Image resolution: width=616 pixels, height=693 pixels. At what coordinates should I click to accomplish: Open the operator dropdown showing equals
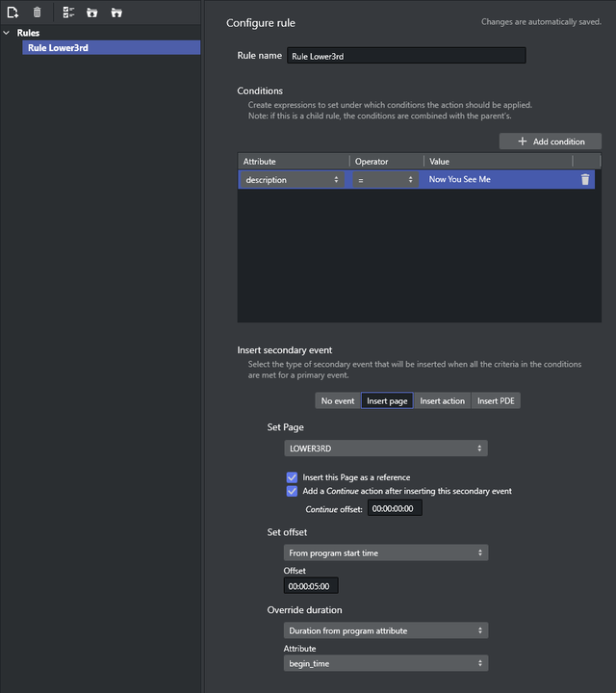[384, 180]
